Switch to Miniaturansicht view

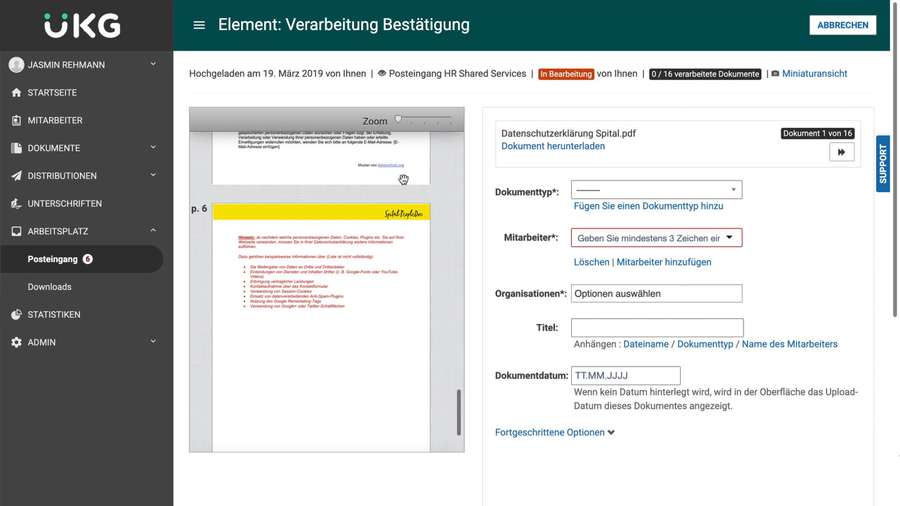tap(814, 74)
